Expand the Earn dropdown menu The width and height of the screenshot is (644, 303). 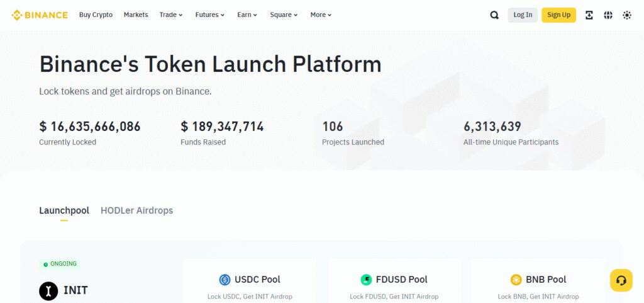pos(247,14)
